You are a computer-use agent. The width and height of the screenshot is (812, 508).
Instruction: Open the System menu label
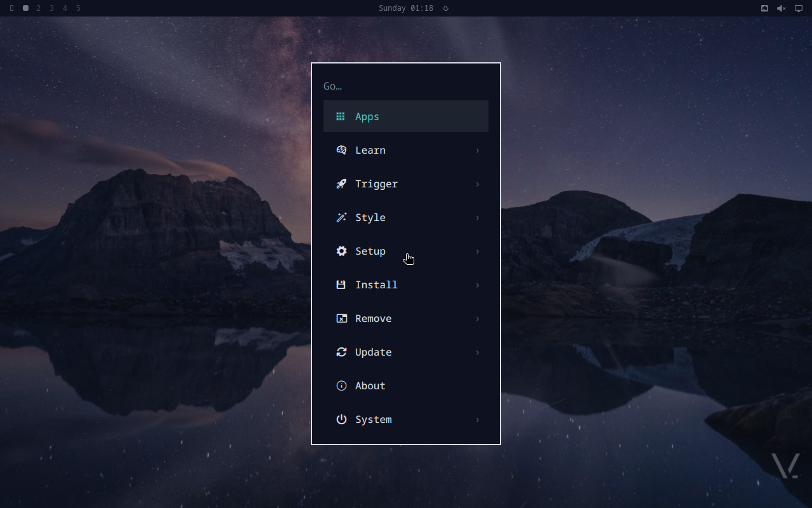pyautogui.click(x=374, y=420)
